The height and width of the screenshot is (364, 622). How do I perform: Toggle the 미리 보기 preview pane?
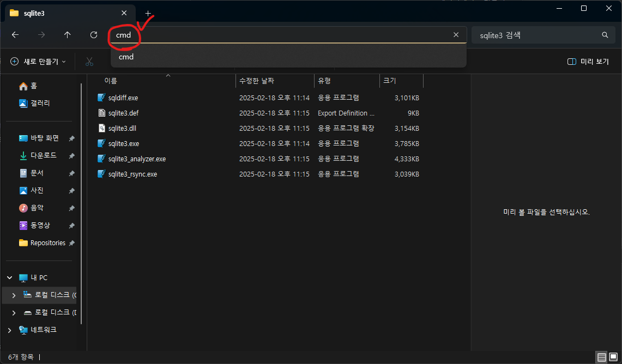point(588,62)
